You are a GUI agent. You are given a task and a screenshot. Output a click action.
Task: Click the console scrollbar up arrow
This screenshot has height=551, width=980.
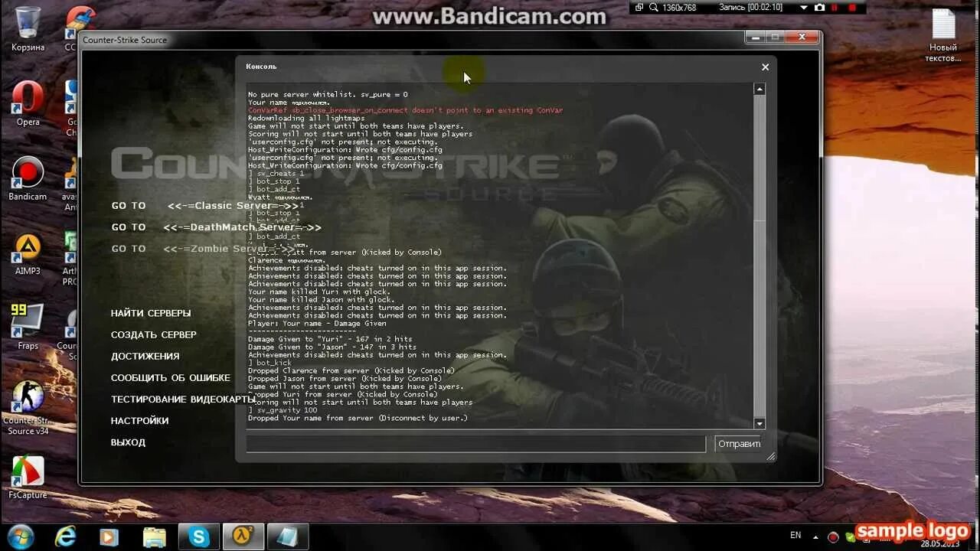click(759, 90)
